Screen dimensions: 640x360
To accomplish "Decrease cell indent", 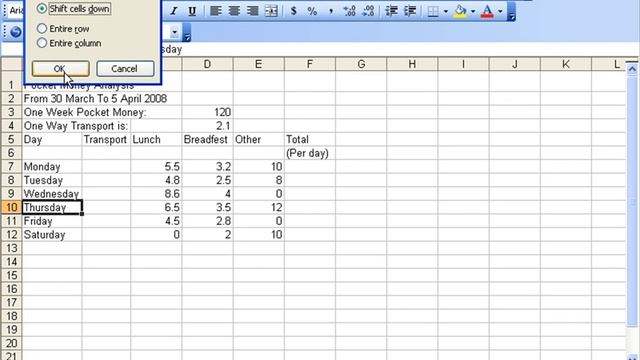I will click(391, 11).
